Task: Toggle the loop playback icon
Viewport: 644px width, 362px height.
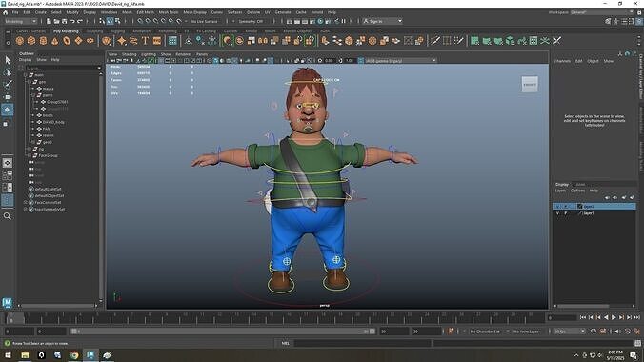Action: 594,332
